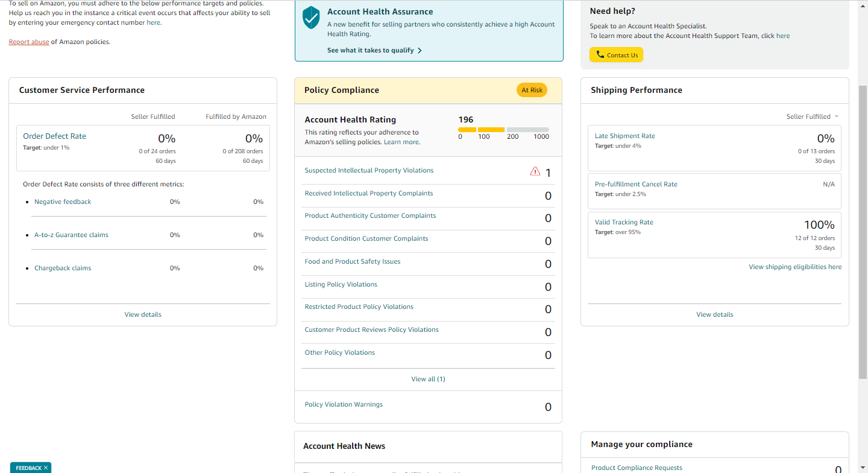Open the Late Shipment Rate link
Image resolution: width=868 pixels, height=473 pixels.
tap(625, 136)
